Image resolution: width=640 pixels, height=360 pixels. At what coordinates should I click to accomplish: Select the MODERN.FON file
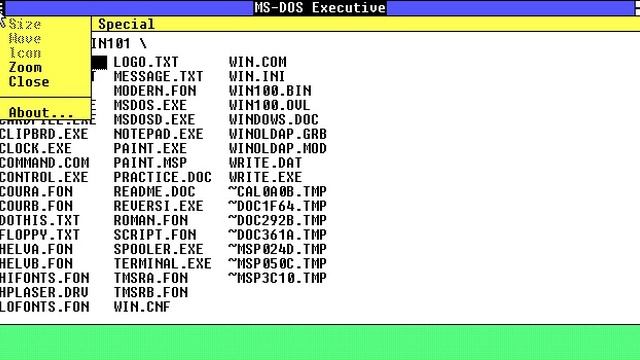click(155, 91)
